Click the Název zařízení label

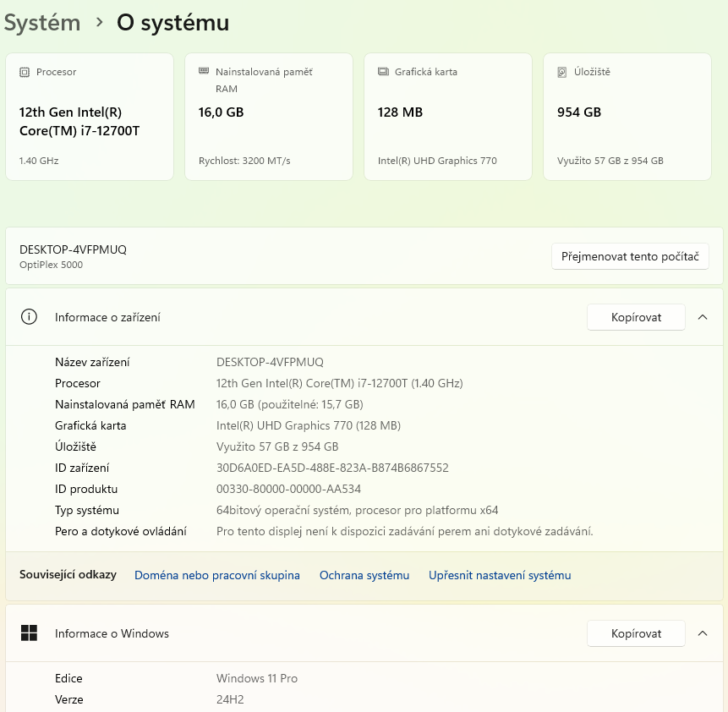pyautogui.click(x=92, y=362)
